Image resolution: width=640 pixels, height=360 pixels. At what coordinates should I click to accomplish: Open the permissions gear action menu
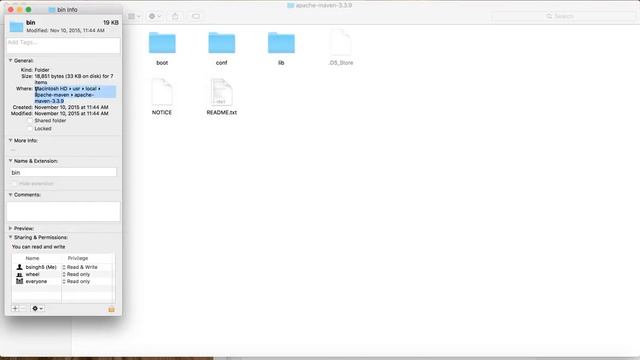(x=38, y=309)
